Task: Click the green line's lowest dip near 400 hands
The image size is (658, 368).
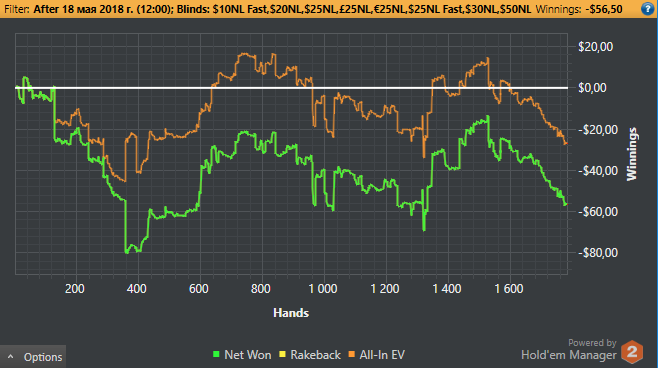Action: [x=127, y=252]
